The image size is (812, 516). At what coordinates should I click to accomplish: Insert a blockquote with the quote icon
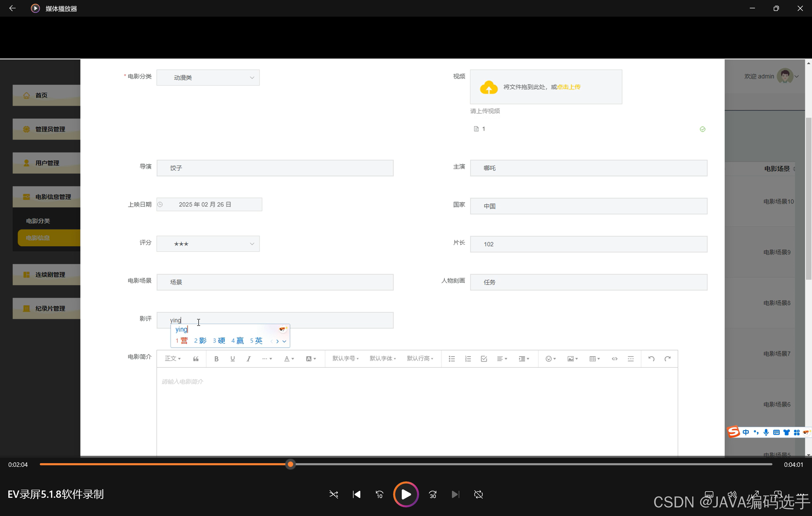[x=196, y=359]
